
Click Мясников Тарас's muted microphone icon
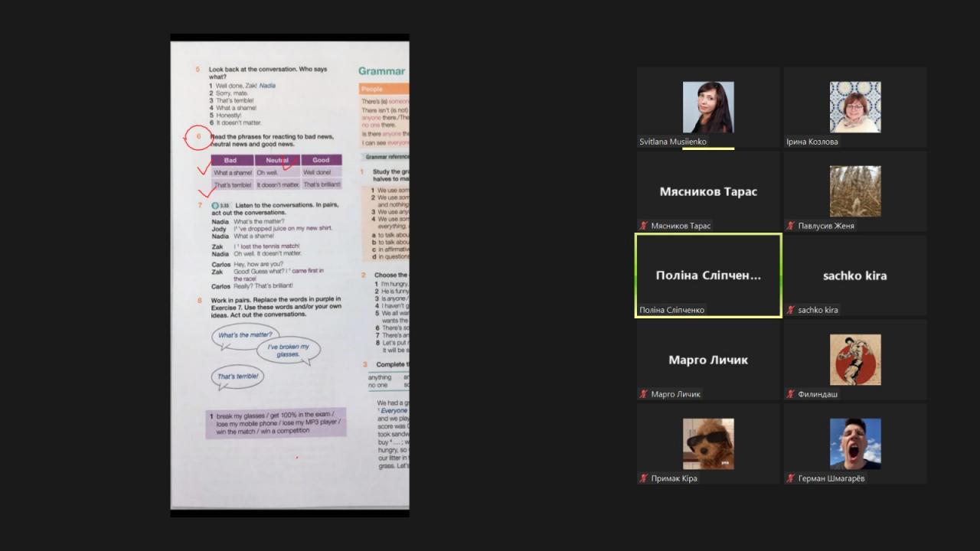coord(644,226)
